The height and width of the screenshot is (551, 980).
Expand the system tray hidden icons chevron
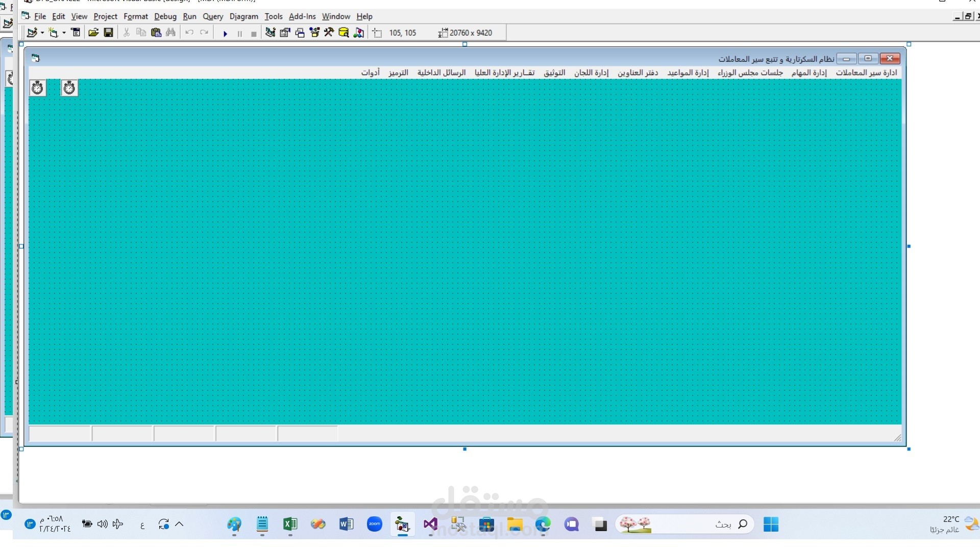(179, 524)
